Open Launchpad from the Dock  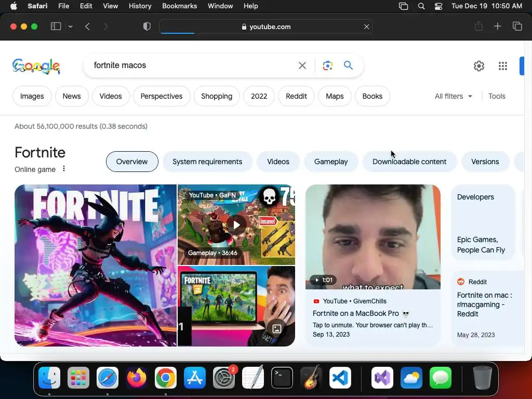[78, 378]
